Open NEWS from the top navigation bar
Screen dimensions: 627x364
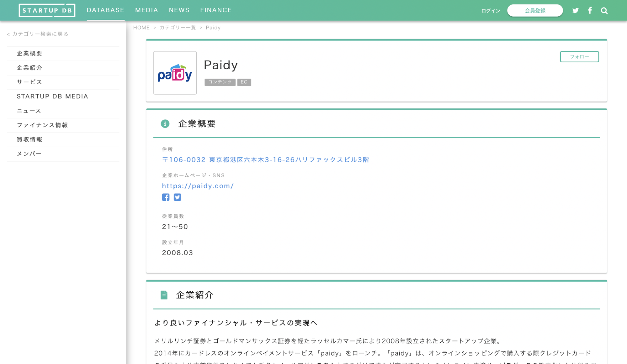179,10
